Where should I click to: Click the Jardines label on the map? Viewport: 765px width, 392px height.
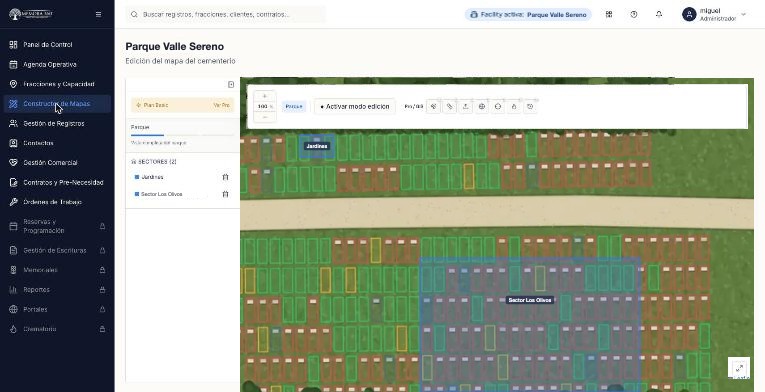(317, 146)
